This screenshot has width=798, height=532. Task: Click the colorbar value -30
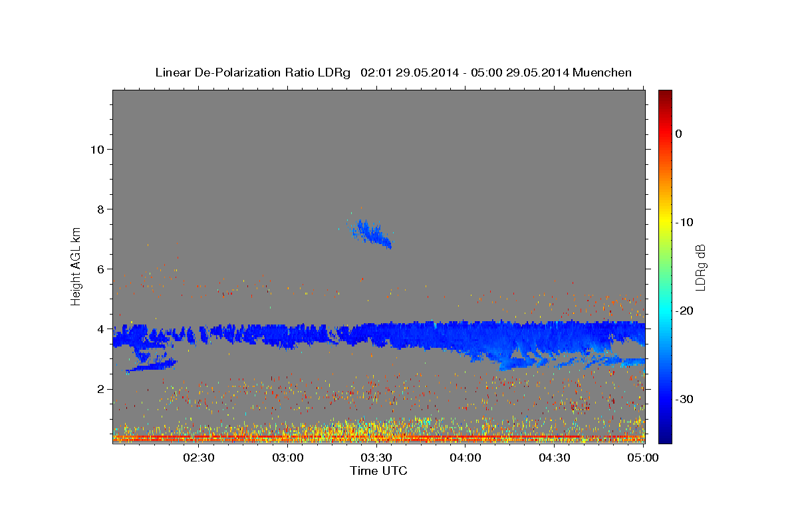point(685,399)
